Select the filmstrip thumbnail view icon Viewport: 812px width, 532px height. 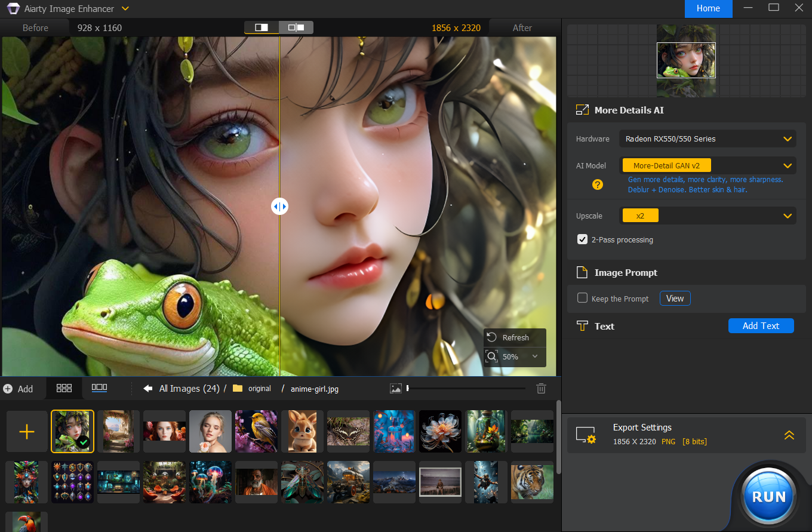tap(99, 388)
